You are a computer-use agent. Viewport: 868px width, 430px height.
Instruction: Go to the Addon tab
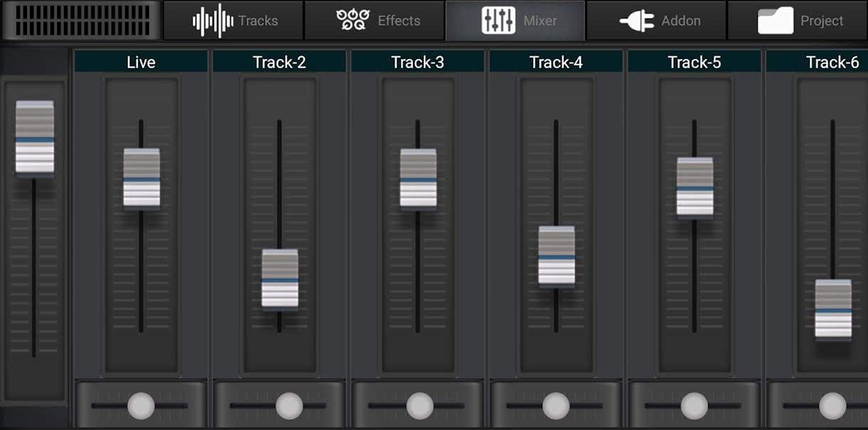[656, 21]
